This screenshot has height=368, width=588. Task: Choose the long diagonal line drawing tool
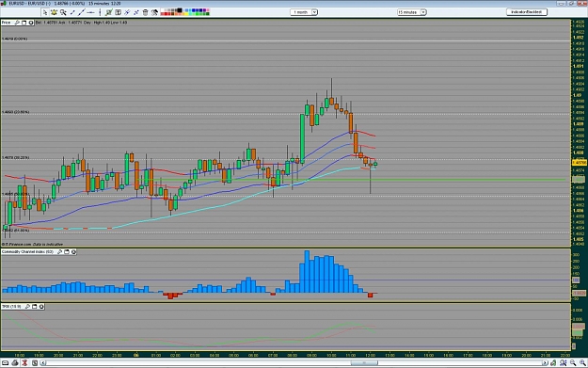[82, 12]
